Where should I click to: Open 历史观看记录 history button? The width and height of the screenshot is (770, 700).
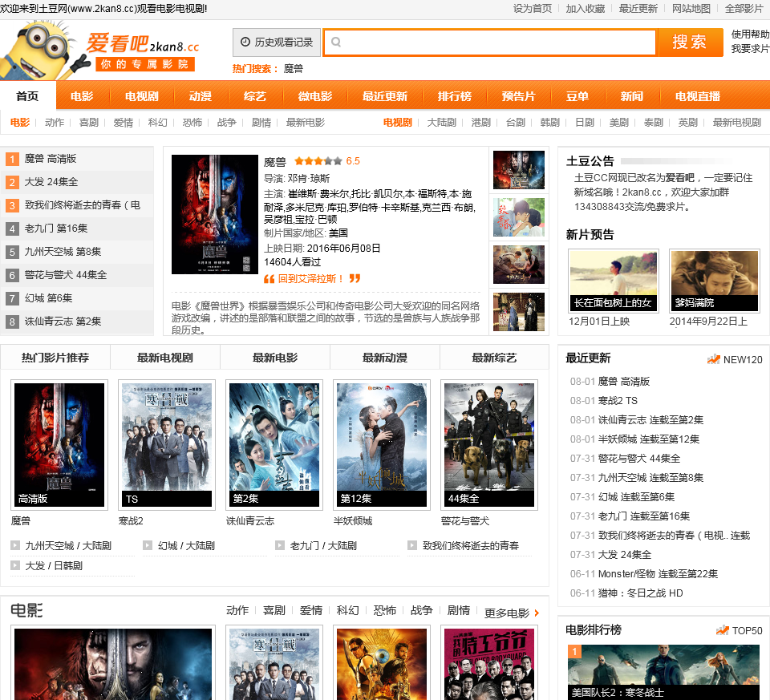click(277, 42)
